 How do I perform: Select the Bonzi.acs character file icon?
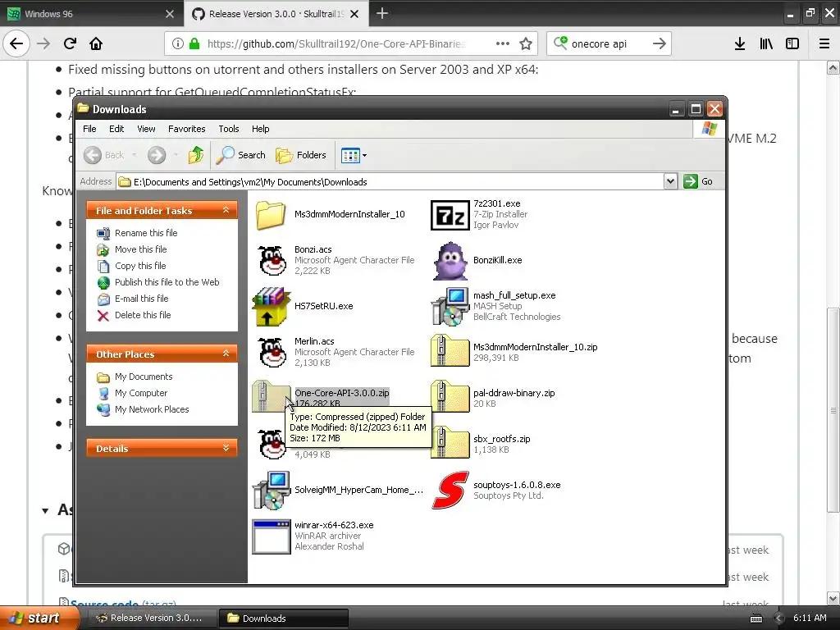point(272,261)
